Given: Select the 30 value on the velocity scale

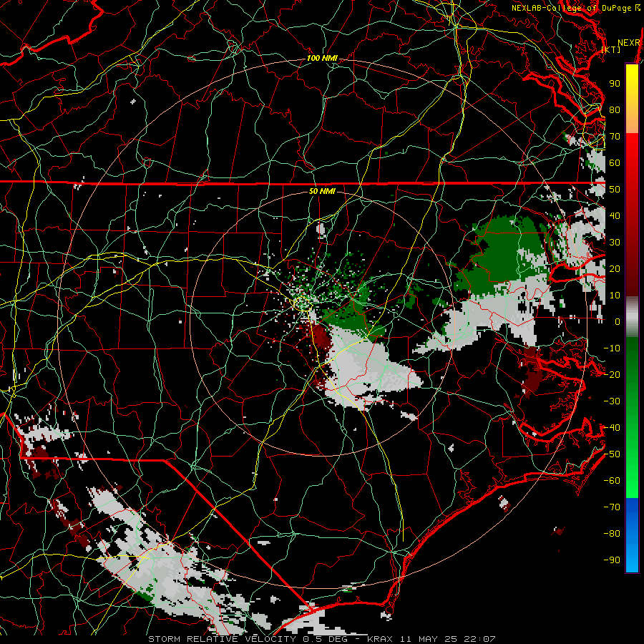Looking at the screenshot, I should click(x=615, y=243).
